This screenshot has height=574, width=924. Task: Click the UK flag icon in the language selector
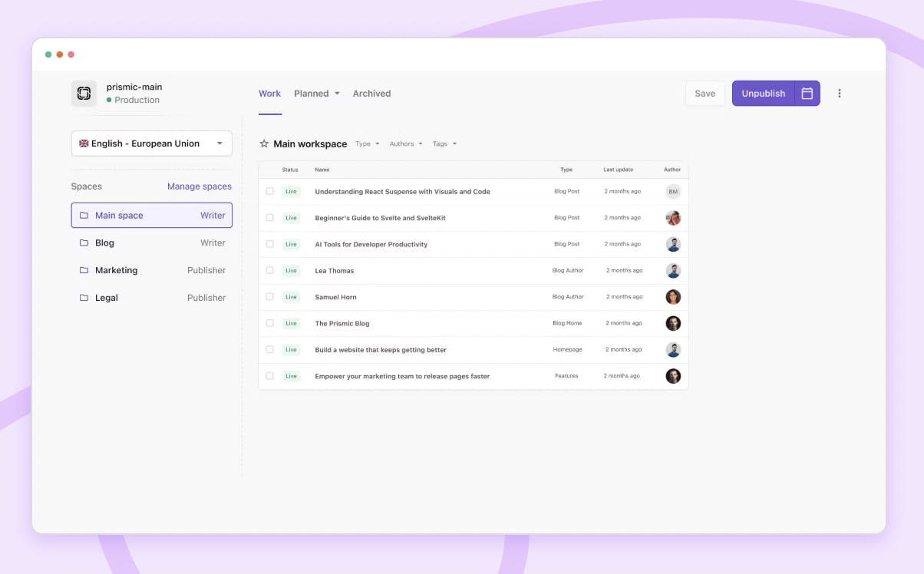(x=83, y=143)
